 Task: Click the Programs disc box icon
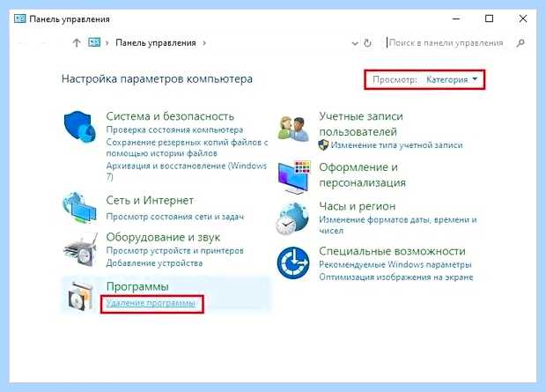[x=81, y=296]
